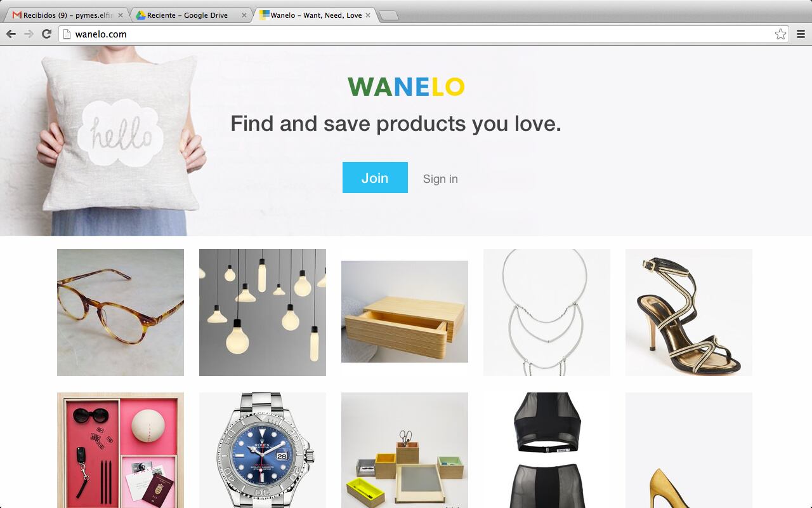
Task: Click the Join button
Action: (375, 178)
